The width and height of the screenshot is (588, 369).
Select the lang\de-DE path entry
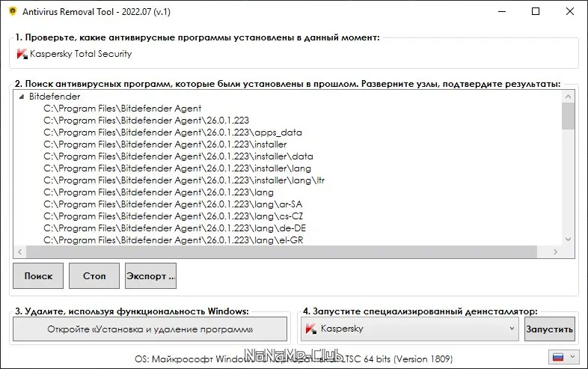174,228
